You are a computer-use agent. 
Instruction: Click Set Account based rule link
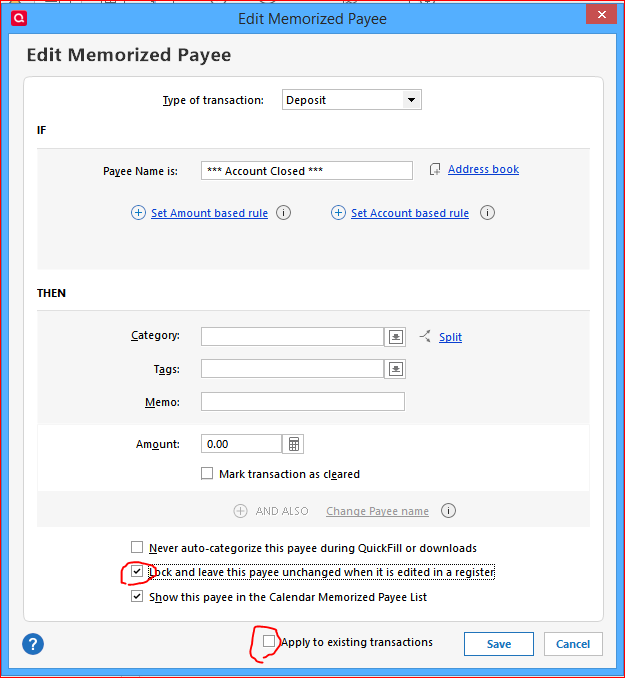[410, 213]
